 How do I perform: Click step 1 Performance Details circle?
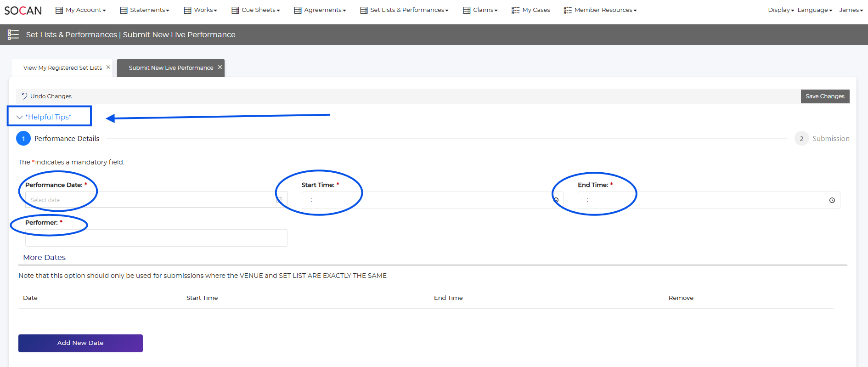tap(23, 138)
